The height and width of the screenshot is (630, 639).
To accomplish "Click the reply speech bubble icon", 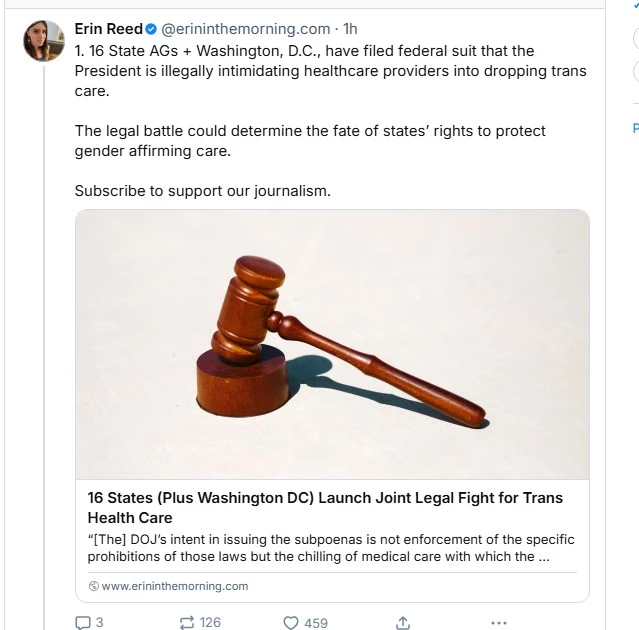I will (x=83, y=622).
